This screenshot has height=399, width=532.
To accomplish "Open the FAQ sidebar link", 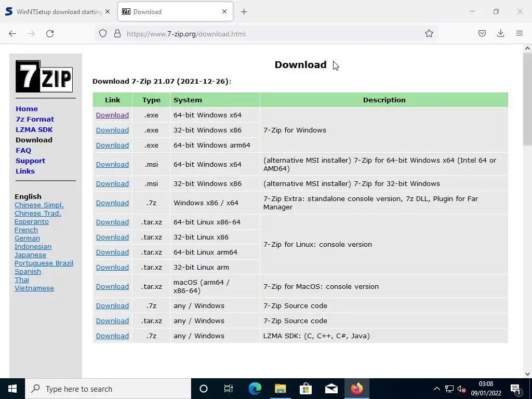I will click(x=23, y=150).
